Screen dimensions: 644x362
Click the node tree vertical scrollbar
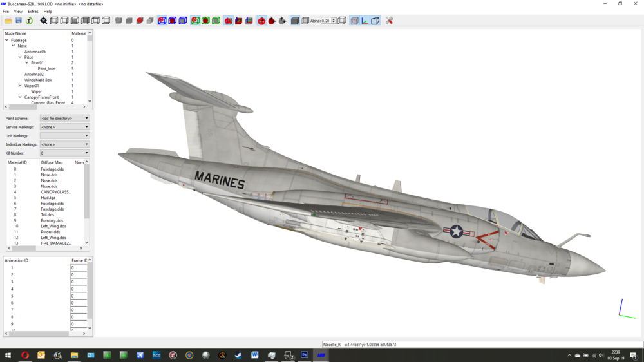click(90, 67)
